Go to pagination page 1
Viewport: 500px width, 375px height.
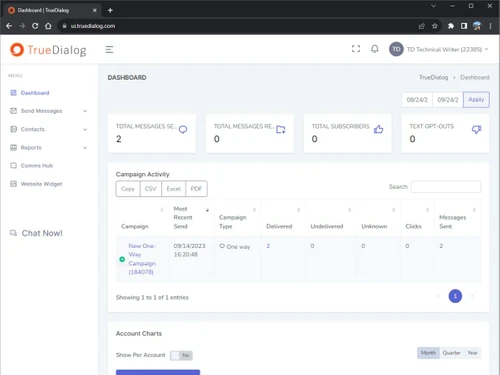(x=455, y=296)
